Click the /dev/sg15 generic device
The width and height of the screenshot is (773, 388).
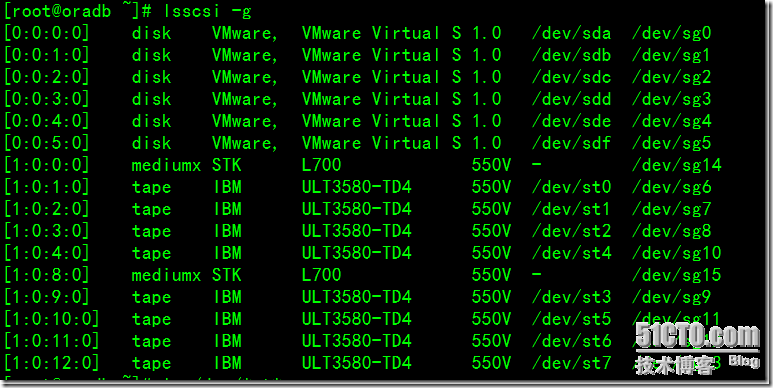pyautogui.click(x=676, y=275)
